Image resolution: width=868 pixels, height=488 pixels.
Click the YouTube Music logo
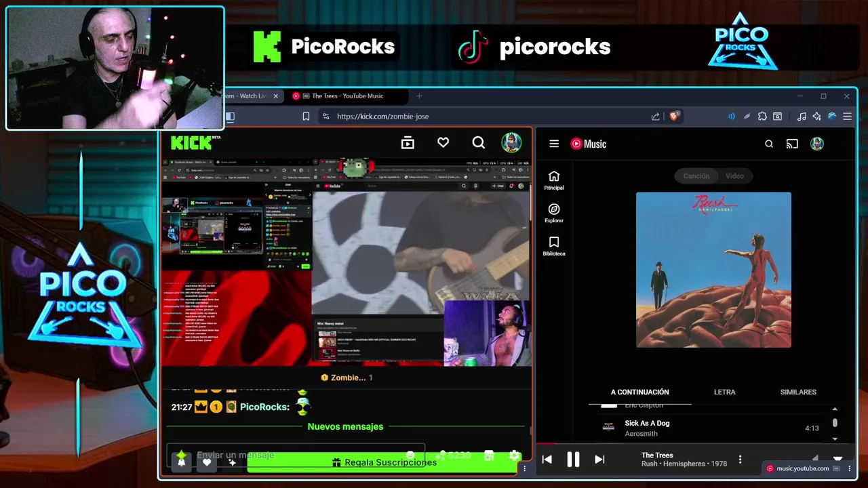pyautogui.click(x=588, y=144)
